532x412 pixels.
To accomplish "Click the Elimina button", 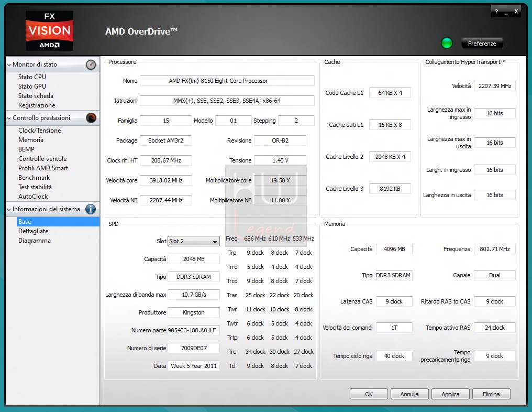I will 491,394.
